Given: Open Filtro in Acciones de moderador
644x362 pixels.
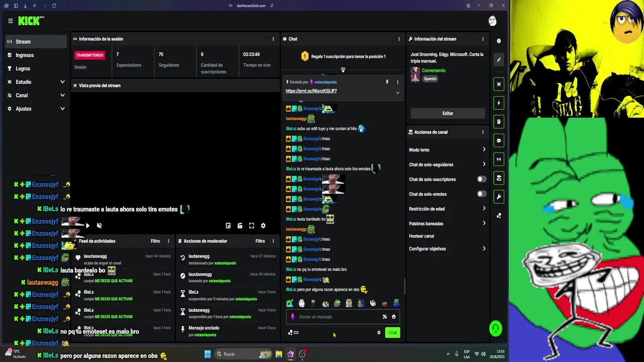Looking at the screenshot, I should [260, 241].
